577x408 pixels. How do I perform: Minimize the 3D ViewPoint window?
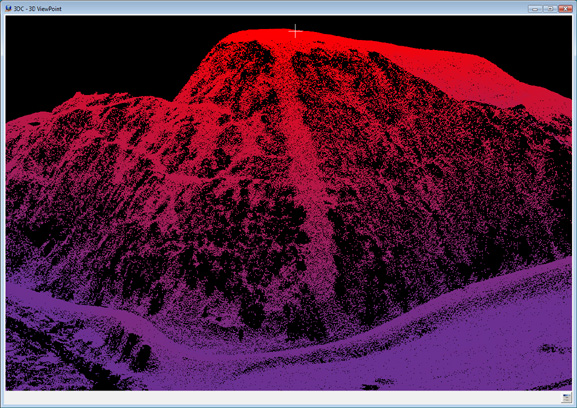click(535, 8)
